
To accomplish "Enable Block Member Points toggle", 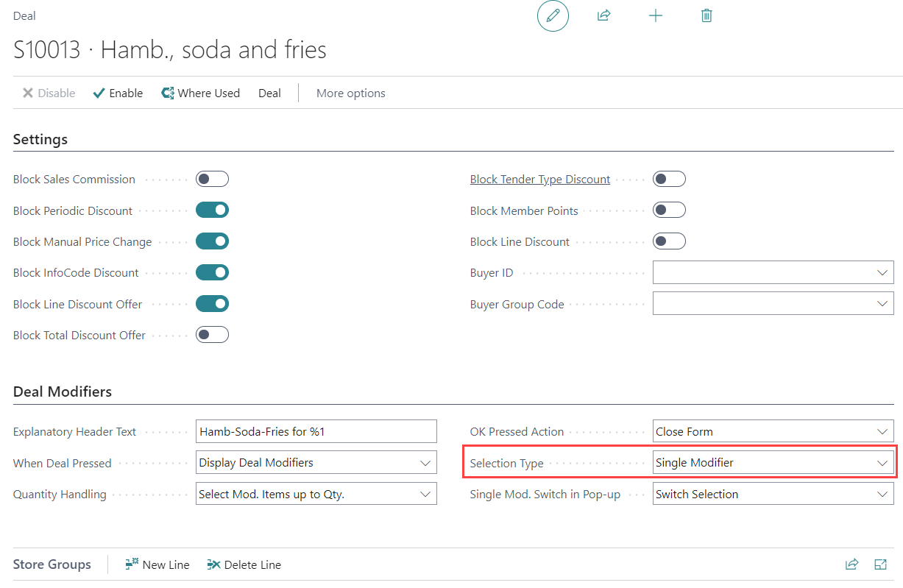I will click(669, 210).
